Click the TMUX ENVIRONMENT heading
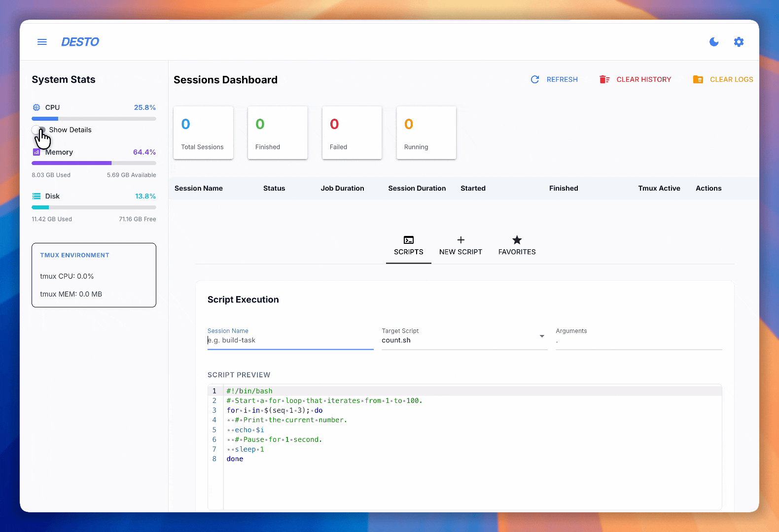Viewport: 779px width, 532px height. 75,255
